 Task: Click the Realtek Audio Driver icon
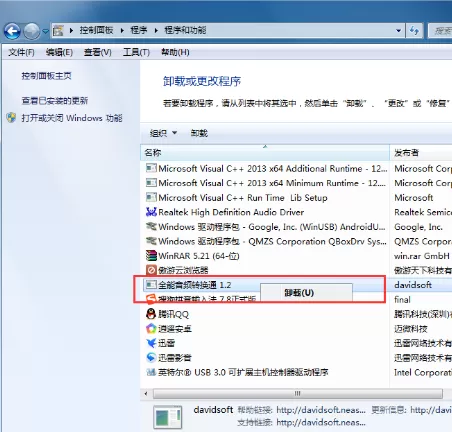(x=151, y=212)
